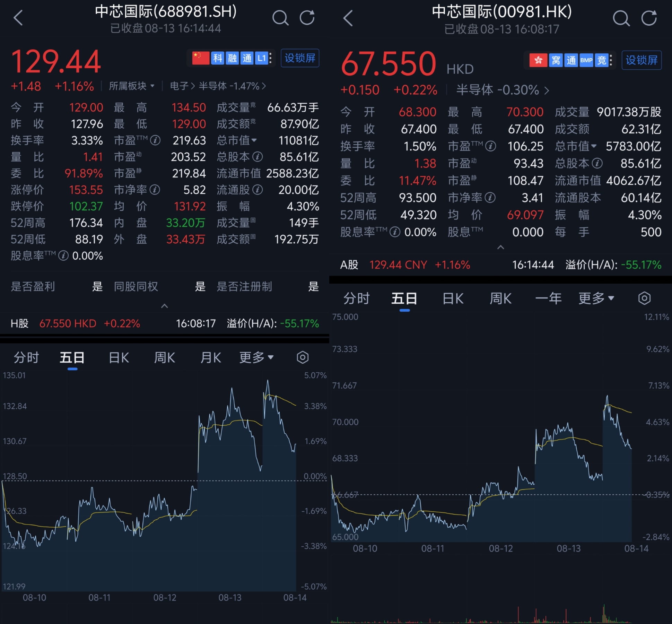672x624 pixels.
Task: Tap the 窝 badge on the HK page
Action: (x=556, y=60)
